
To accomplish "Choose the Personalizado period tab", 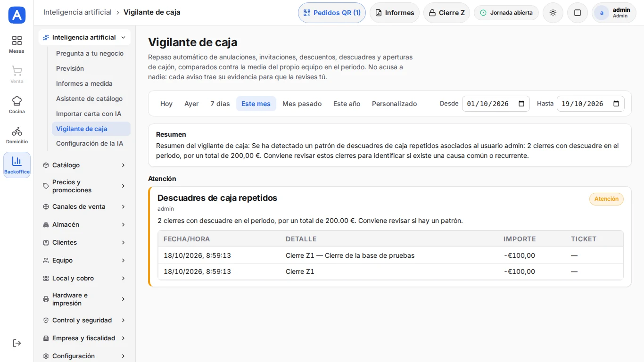I will (395, 104).
